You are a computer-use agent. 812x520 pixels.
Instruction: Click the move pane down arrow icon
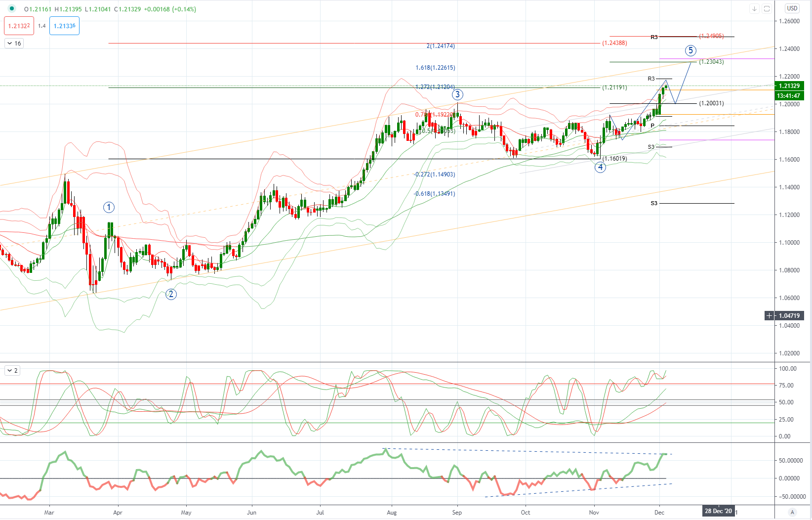point(754,8)
